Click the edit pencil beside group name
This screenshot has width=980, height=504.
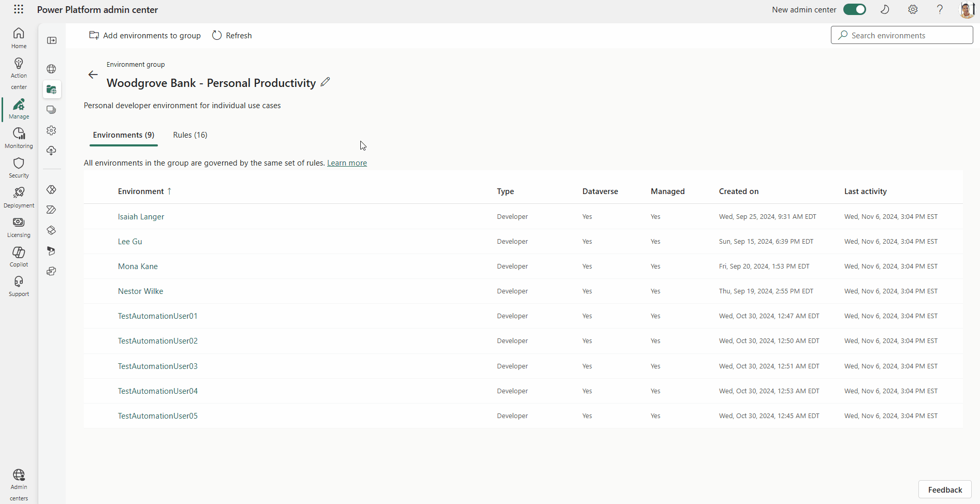click(x=325, y=82)
